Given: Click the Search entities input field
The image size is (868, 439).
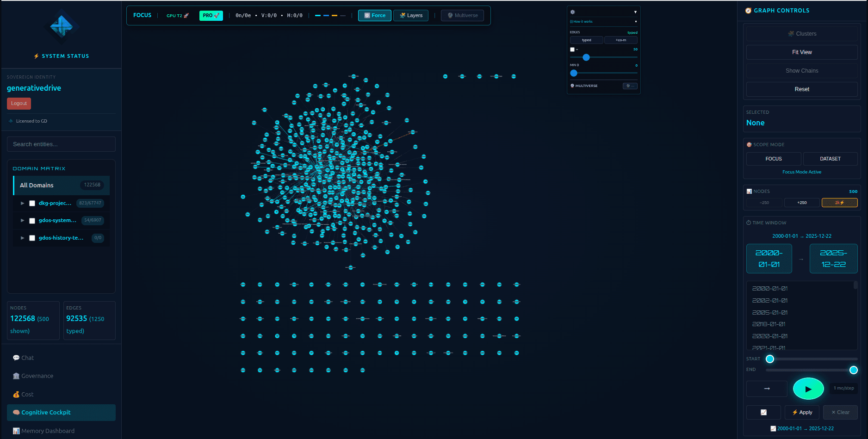Looking at the screenshot, I should coord(61,144).
